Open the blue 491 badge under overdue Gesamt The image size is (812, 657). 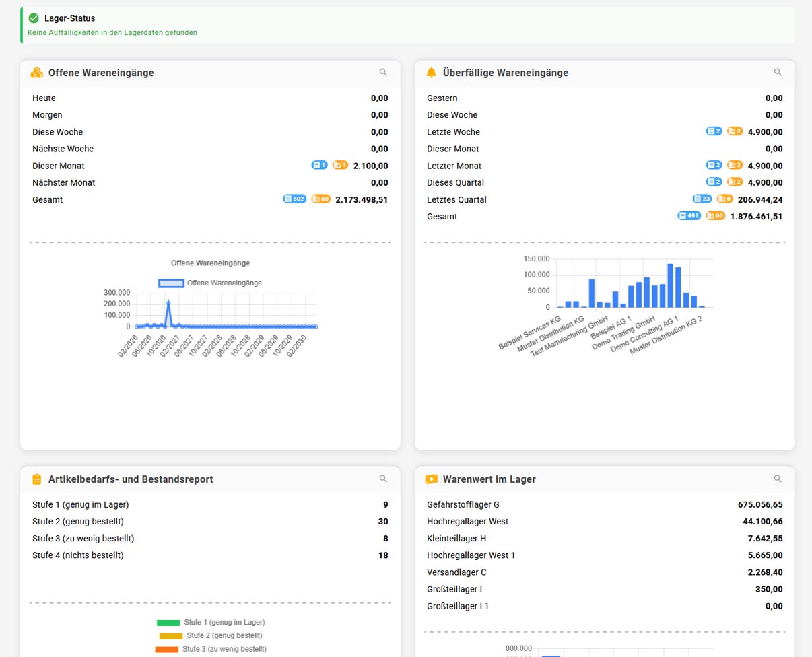point(689,216)
